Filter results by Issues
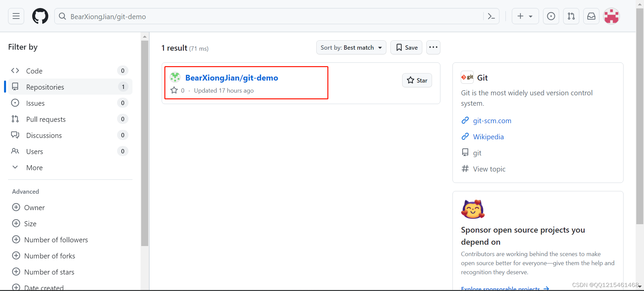 70,103
